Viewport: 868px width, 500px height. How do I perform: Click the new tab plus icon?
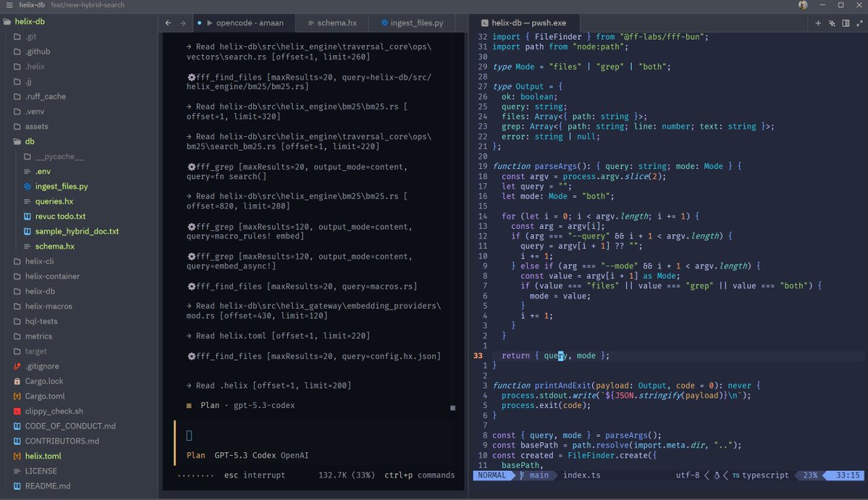817,22
